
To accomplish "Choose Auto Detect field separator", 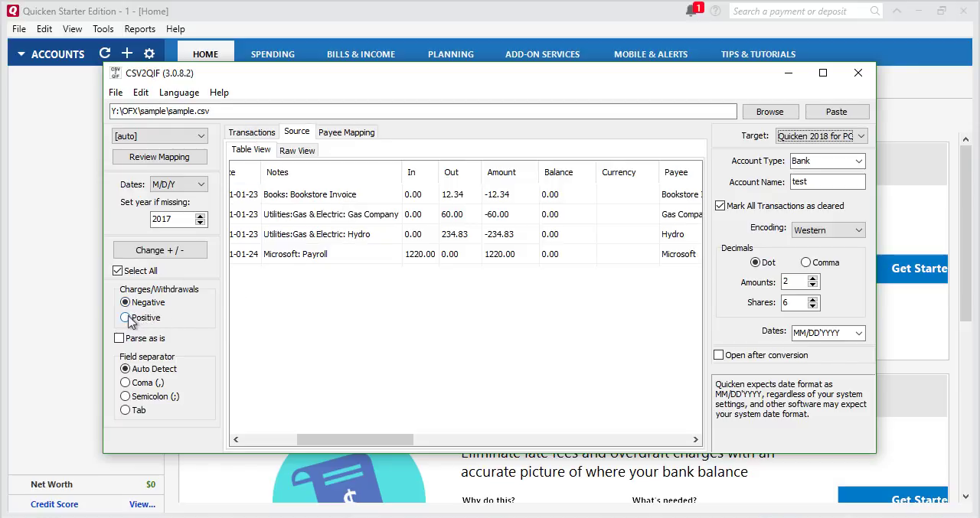I will tap(125, 369).
